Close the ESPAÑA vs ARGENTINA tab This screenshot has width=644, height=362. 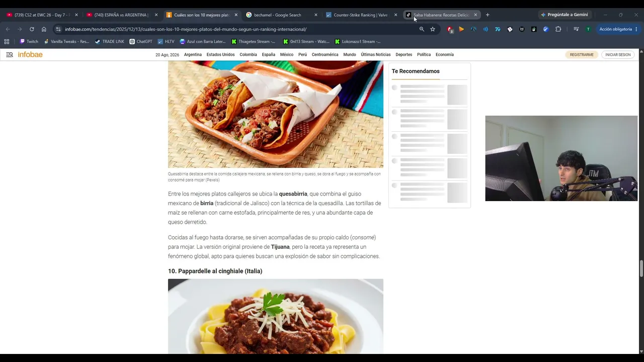pyautogui.click(x=156, y=15)
